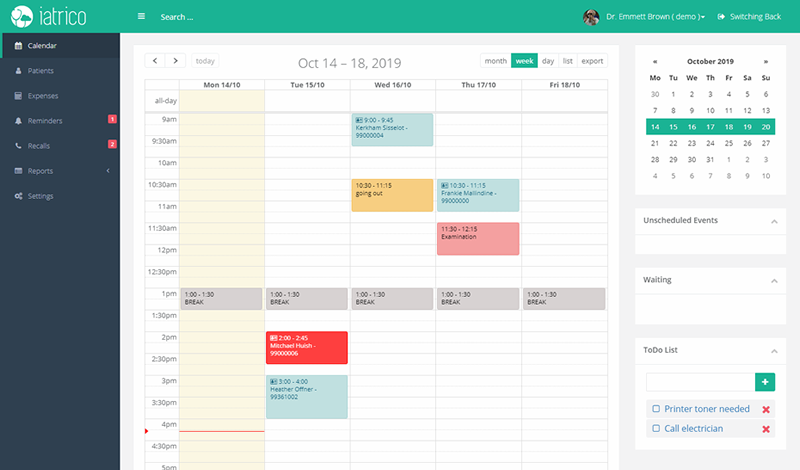Open the orange going out event

(x=392, y=195)
